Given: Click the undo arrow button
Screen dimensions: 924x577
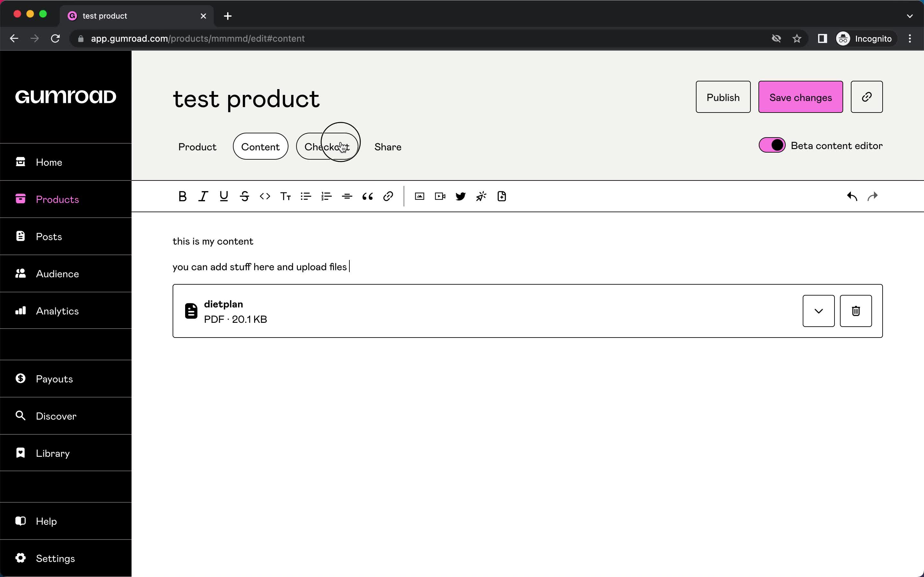Looking at the screenshot, I should [852, 196].
